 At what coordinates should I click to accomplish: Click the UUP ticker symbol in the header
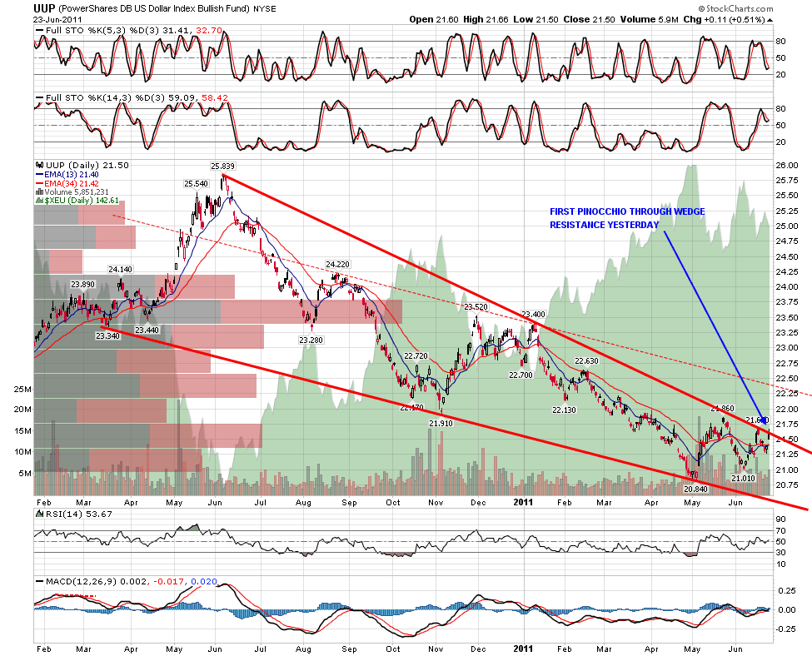[45, 7]
